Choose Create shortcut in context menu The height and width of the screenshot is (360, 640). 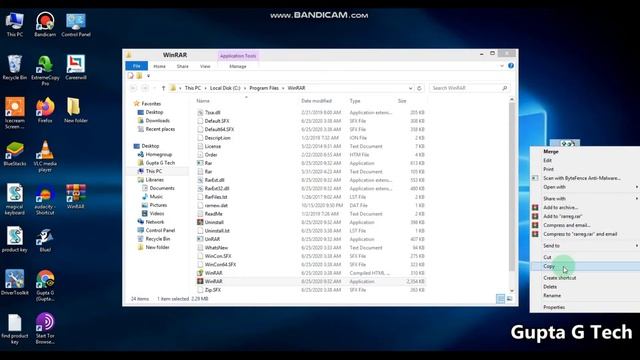click(584, 278)
